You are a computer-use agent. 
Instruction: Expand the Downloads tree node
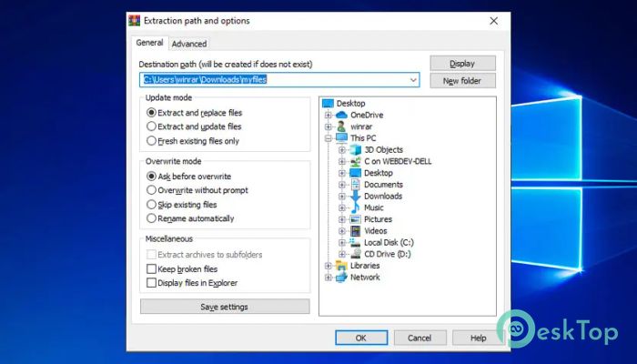point(342,197)
